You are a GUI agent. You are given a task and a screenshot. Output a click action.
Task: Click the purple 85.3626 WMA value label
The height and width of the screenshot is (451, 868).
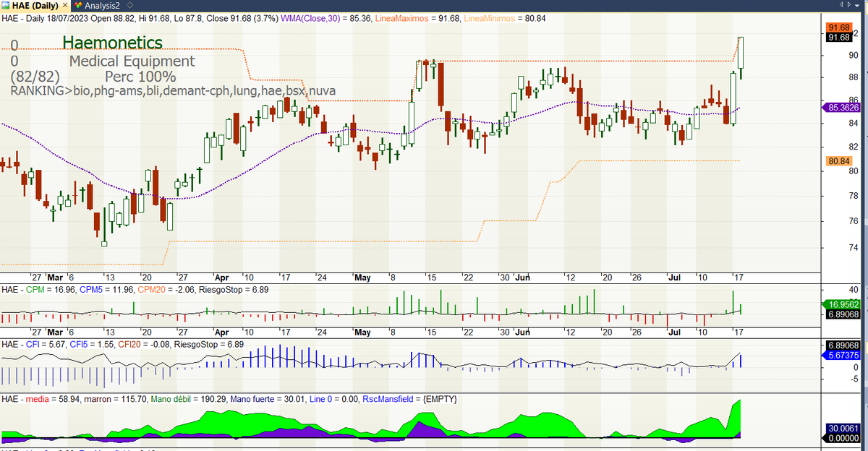[x=842, y=108]
